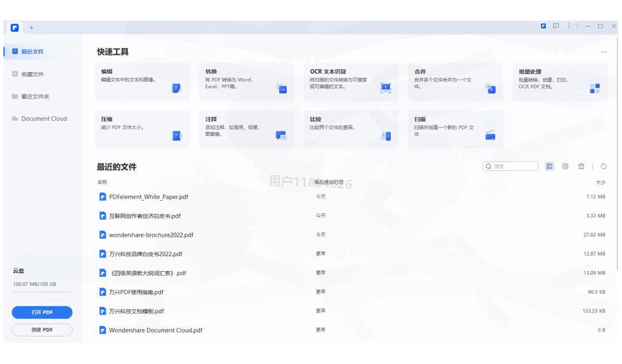The width and height of the screenshot is (622, 364).
Task: Click the 100.07 MB/100 GB storage text
Action: (34, 284)
